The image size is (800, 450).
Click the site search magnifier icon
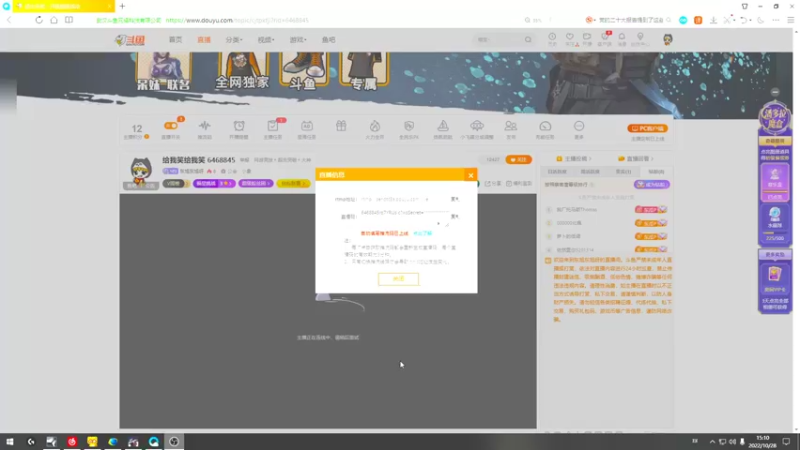528,40
